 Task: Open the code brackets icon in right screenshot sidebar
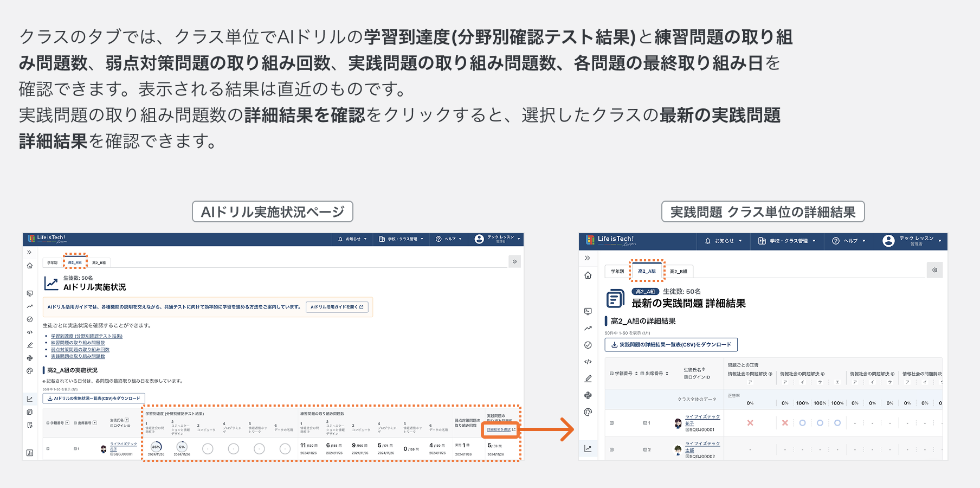click(588, 362)
